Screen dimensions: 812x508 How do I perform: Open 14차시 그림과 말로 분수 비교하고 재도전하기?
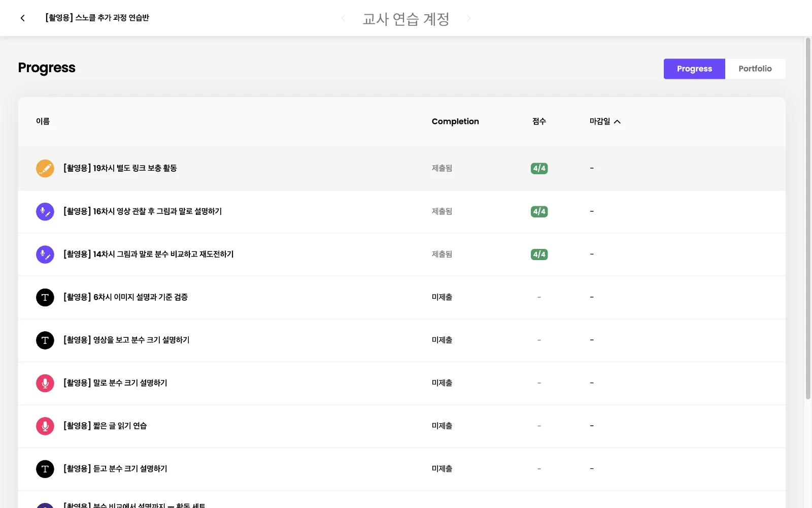click(x=148, y=254)
